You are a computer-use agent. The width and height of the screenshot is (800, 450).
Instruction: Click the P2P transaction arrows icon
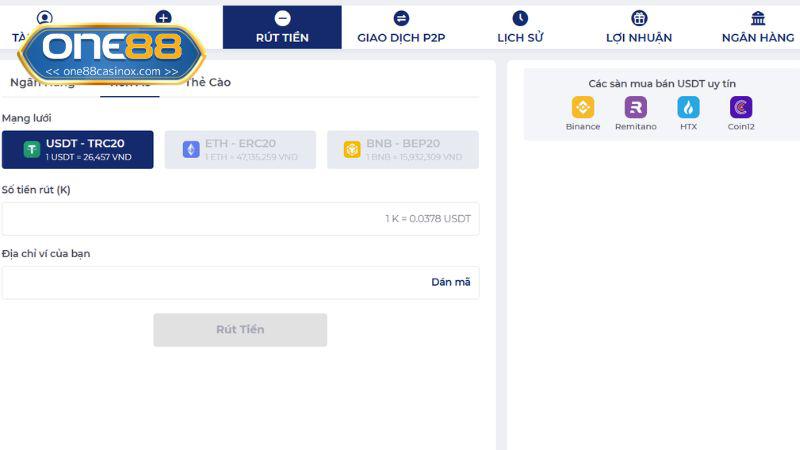(401, 18)
